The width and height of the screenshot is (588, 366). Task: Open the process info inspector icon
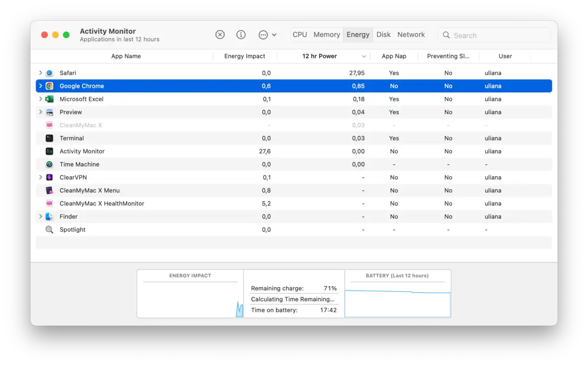[241, 35]
